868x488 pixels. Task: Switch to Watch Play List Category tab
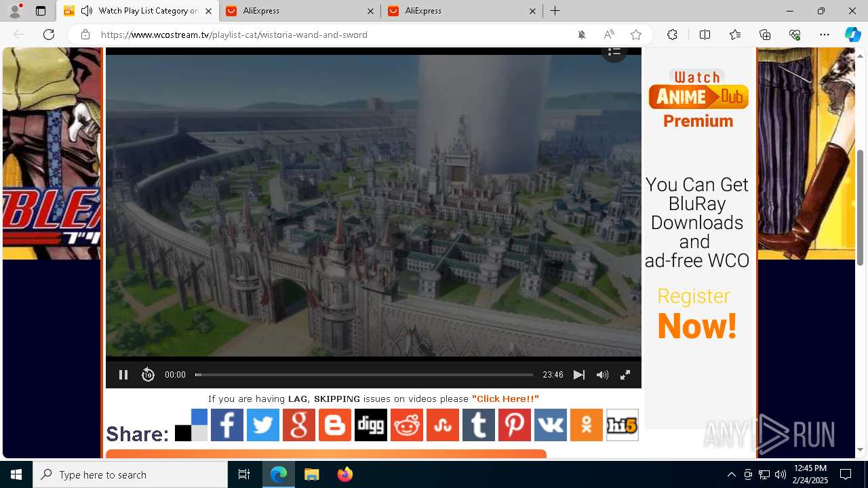[138, 11]
